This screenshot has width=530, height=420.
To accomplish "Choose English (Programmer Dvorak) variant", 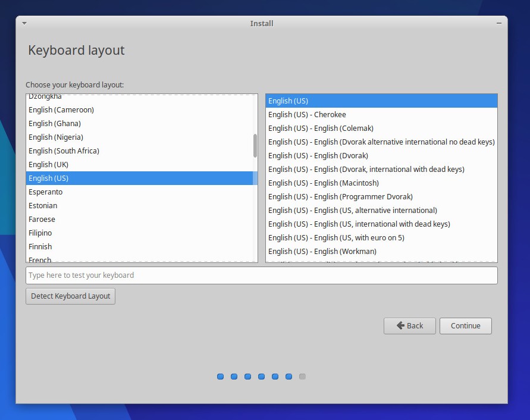I will click(x=381, y=197).
